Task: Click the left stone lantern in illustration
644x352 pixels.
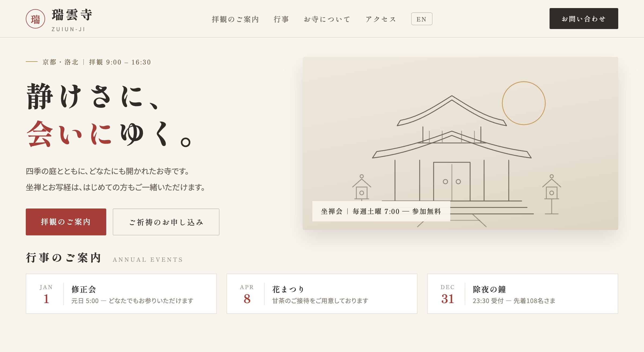Action: click(x=362, y=188)
